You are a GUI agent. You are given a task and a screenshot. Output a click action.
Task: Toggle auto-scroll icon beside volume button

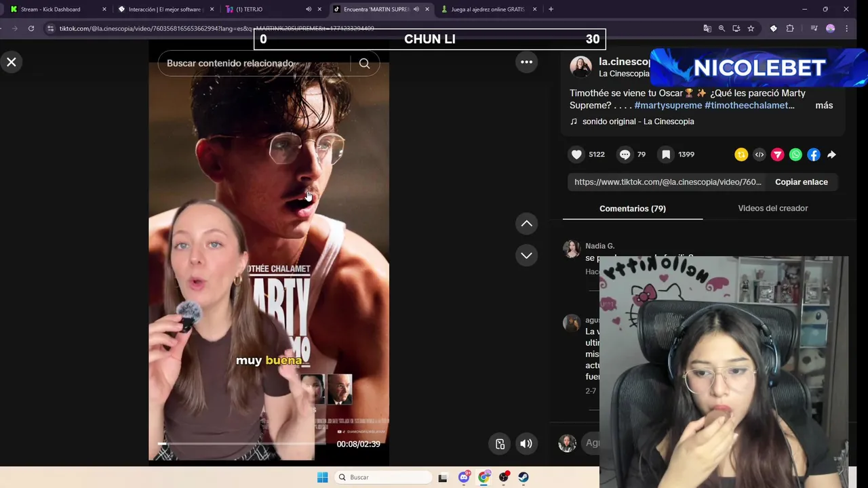(x=500, y=444)
